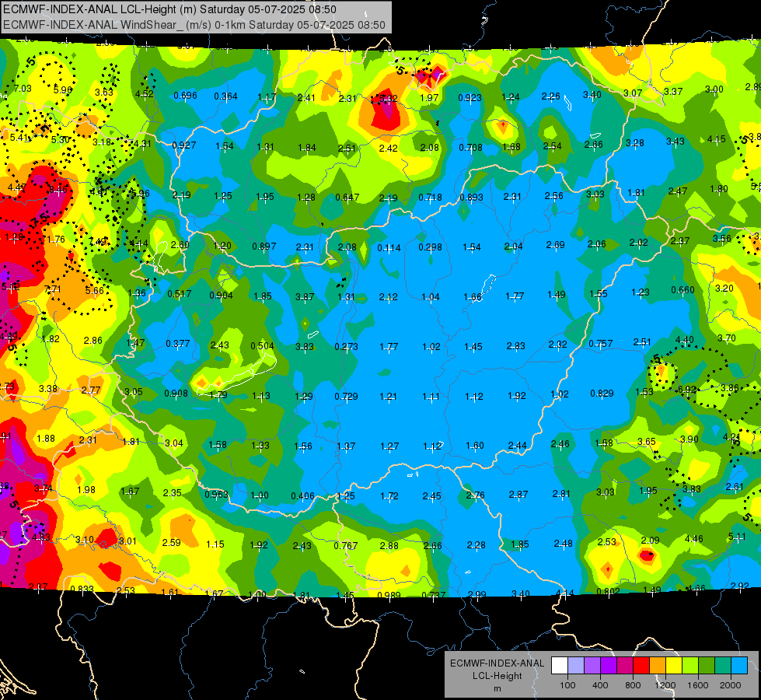This screenshot has height=700, width=761.
Task: Click the teal legend swatch
Action: pos(723,666)
